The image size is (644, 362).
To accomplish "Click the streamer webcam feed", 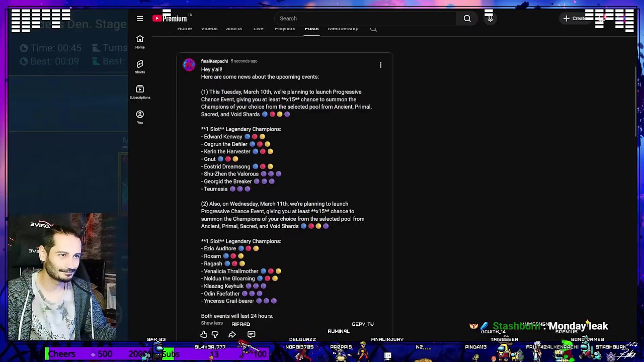I will pyautogui.click(x=62, y=278).
